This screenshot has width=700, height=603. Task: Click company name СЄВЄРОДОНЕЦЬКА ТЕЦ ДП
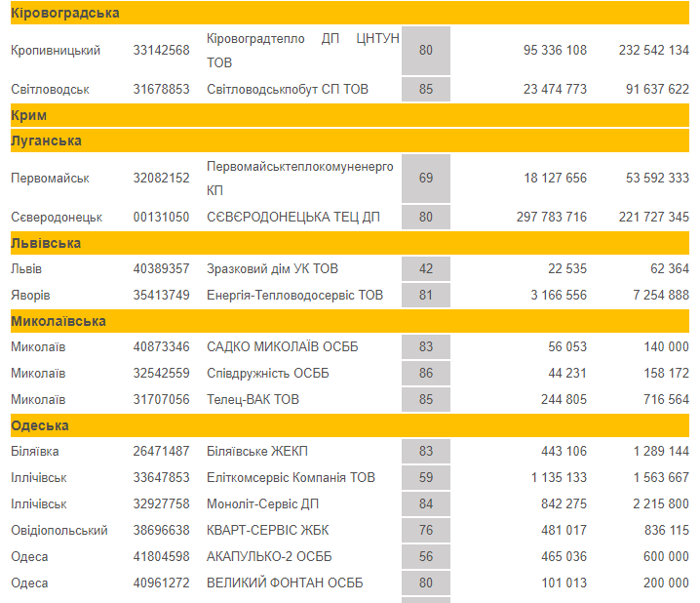pyautogui.click(x=292, y=217)
